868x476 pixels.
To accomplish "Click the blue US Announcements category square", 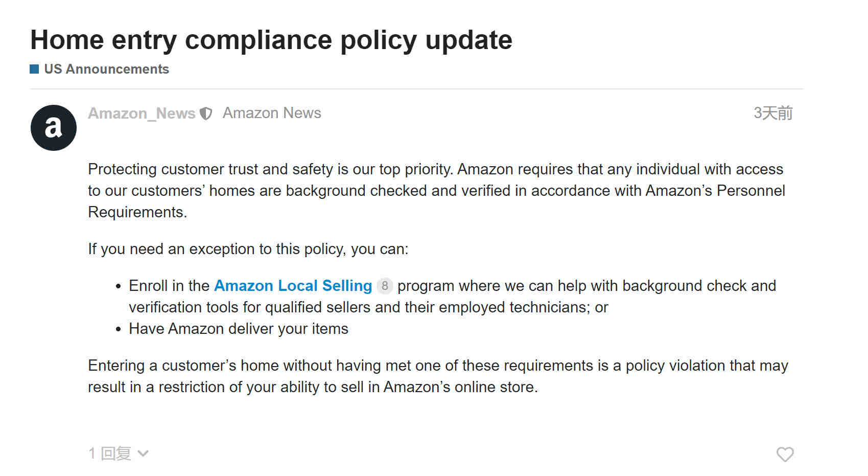I will pos(34,69).
